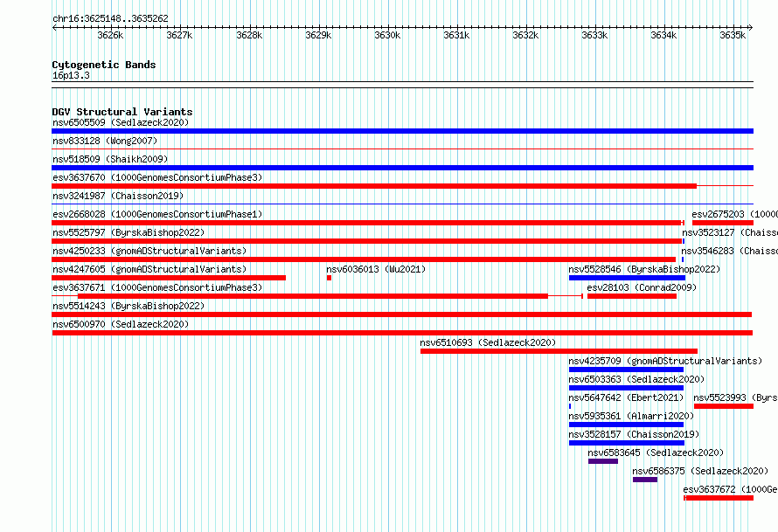
Task: Select the nsv5935361 blue variant bar
Action: 626,425
